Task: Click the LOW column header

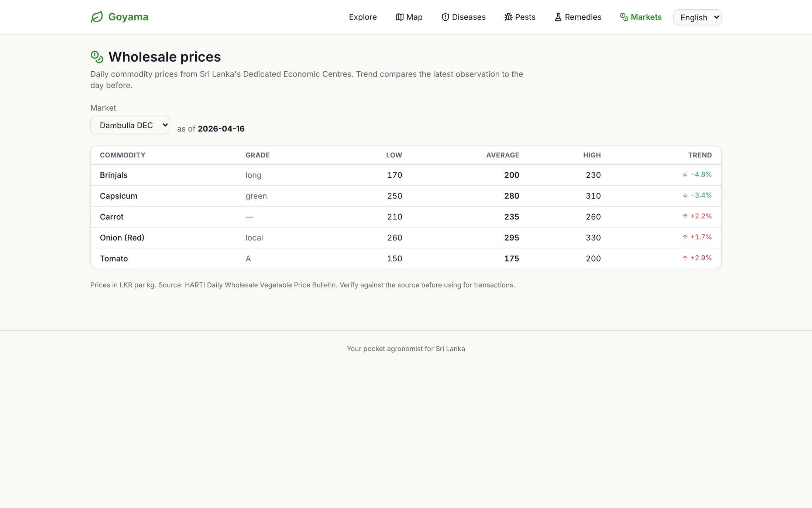Action: point(394,155)
